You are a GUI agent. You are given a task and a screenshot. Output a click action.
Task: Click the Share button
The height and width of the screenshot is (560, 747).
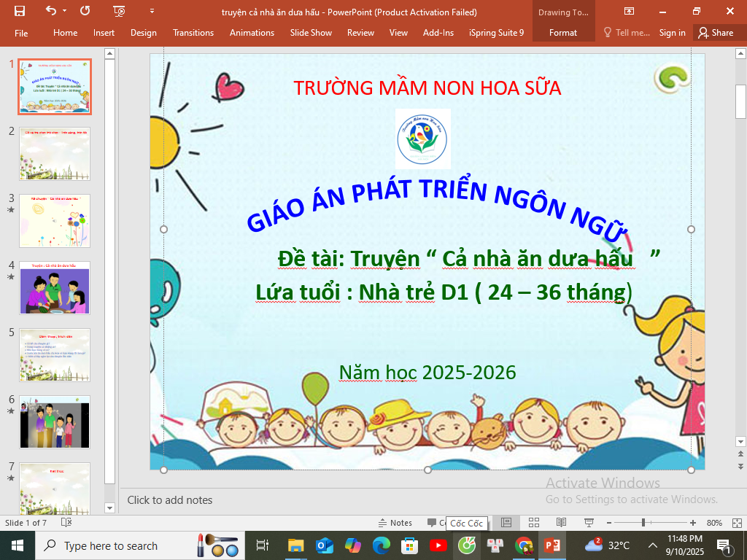click(x=715, y=33)
